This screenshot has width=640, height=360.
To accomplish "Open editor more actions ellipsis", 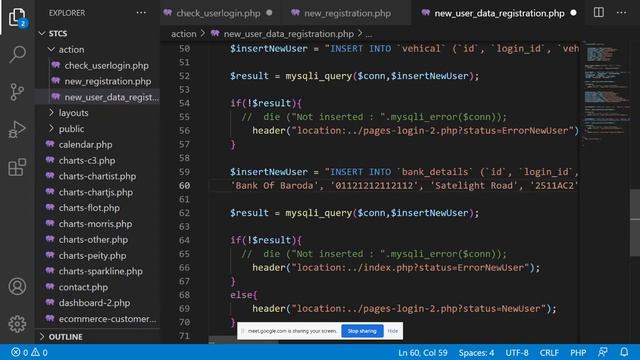I will pos(622,13).
